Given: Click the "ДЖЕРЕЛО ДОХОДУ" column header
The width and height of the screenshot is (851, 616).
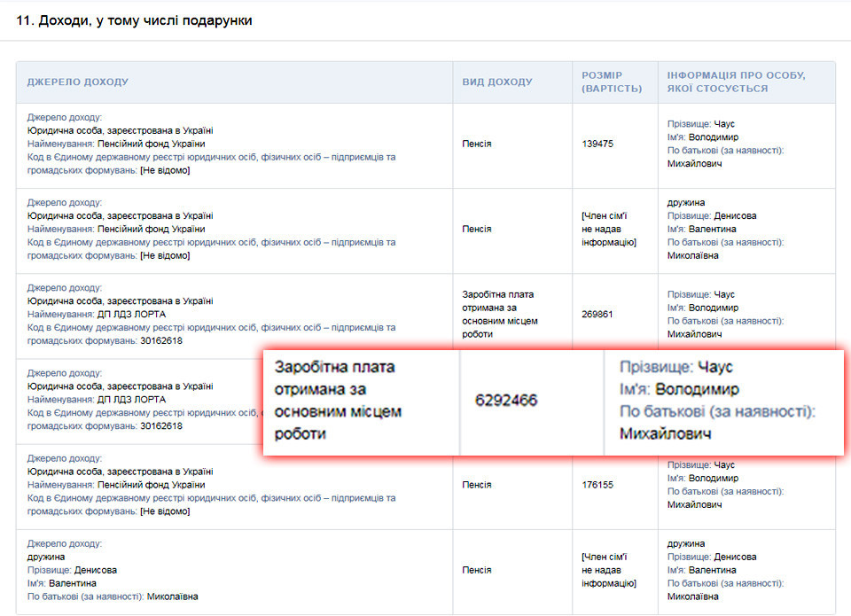Looking at the screenshot, I should coord(78,82).
